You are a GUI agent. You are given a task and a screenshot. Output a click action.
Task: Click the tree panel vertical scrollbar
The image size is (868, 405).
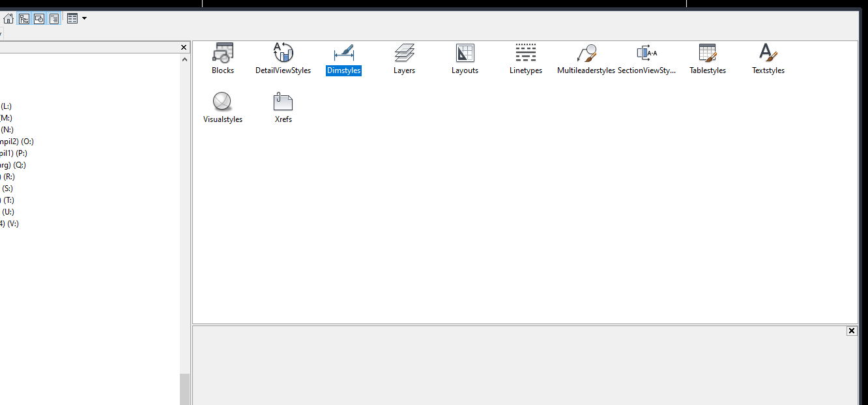pyautogui.click(x=184, y=385)
